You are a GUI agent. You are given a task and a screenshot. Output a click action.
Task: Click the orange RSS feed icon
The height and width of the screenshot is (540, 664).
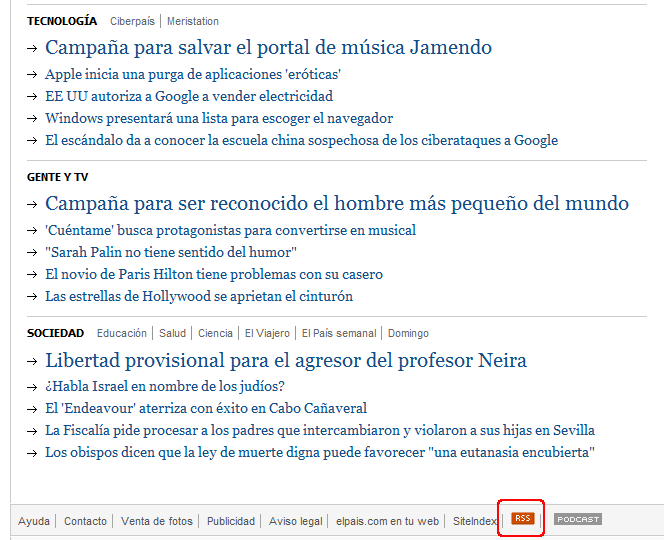tap(523, 518)
